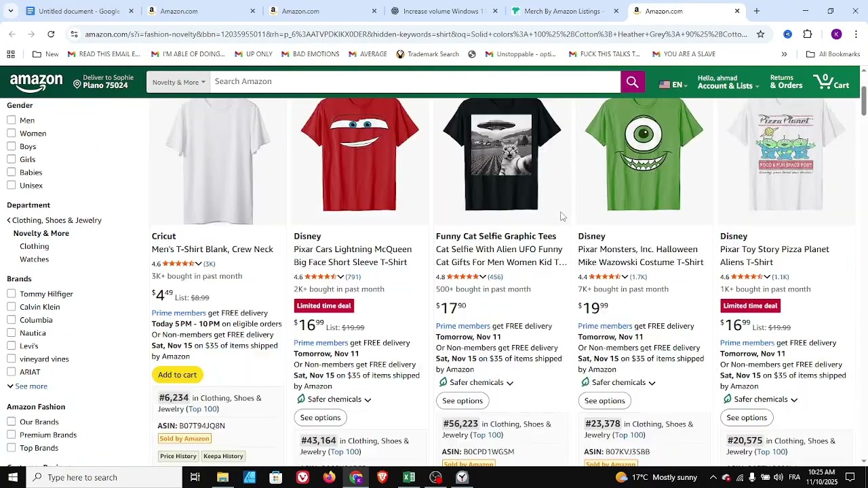The image size is (868, 488).
Task: Click the Amazon search input field
Action: 415,82
